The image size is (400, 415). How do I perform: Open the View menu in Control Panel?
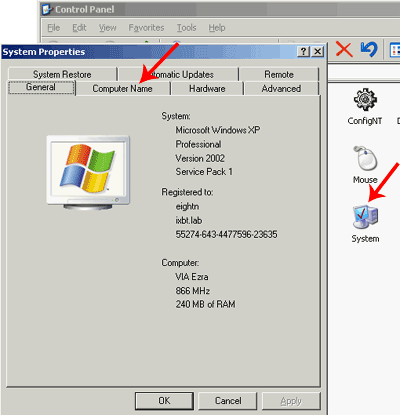pyautogui.click(x=107, y=28)
